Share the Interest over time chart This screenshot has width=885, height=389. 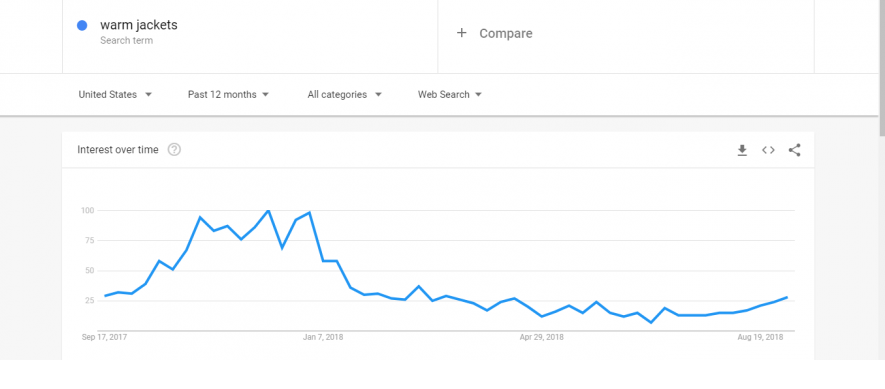pos(795,150)
